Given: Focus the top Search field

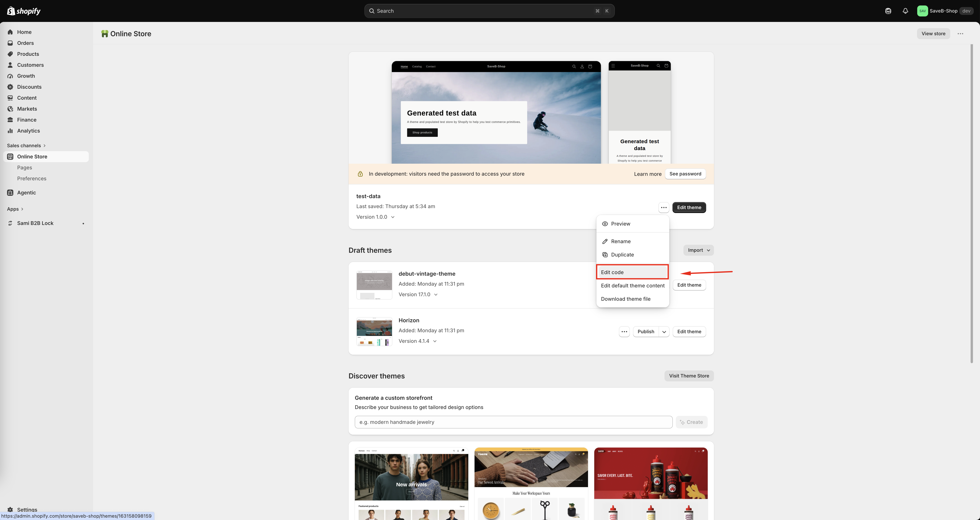Looking at the screenshot, I should (x=489, y=11).
